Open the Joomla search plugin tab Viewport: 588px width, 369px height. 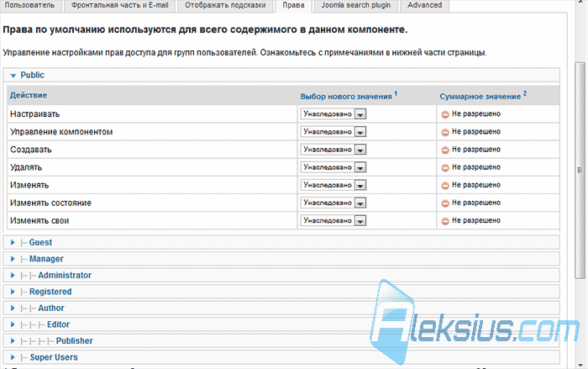click(355, 6)
